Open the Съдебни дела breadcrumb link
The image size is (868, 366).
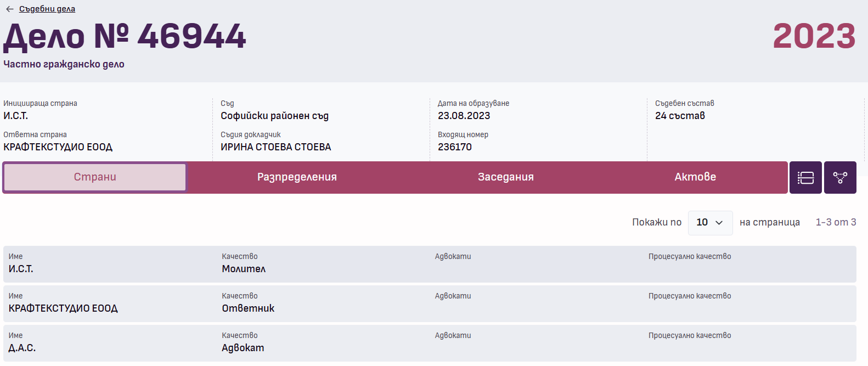(x=47, y=9)
